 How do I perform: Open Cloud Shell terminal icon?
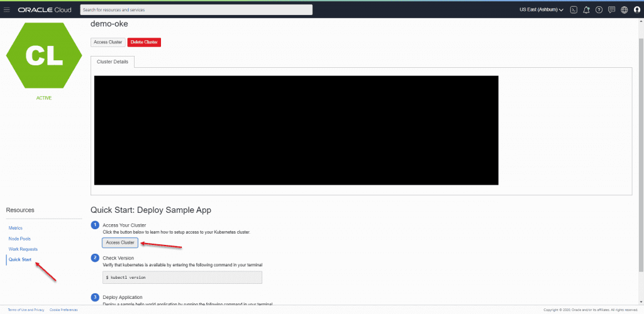tap(574, 9)
